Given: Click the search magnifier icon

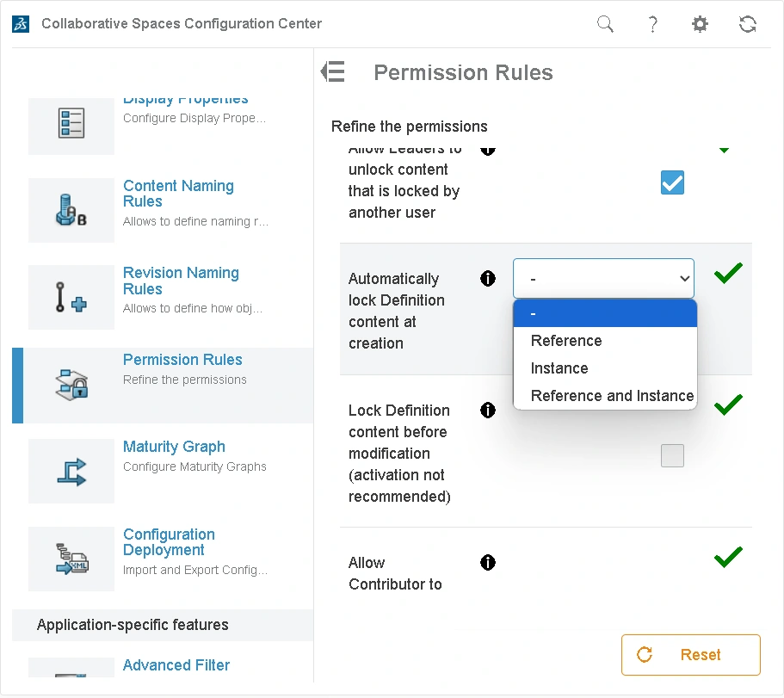Looking at the screenshot, I should (x=606, y=24).
